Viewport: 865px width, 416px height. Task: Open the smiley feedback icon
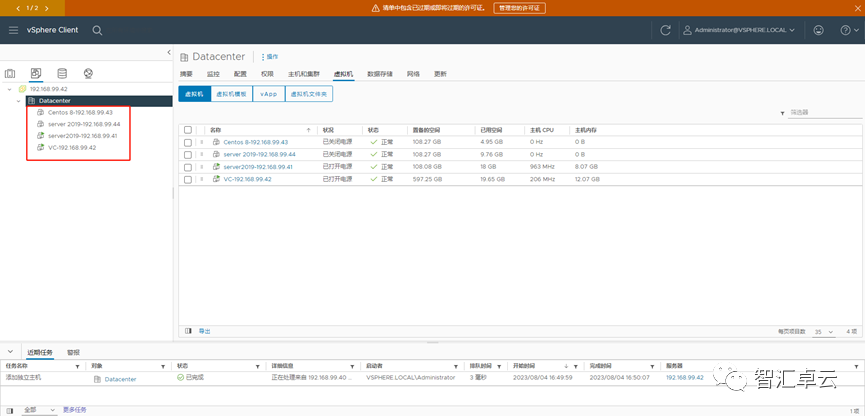(x=819, y=30)
